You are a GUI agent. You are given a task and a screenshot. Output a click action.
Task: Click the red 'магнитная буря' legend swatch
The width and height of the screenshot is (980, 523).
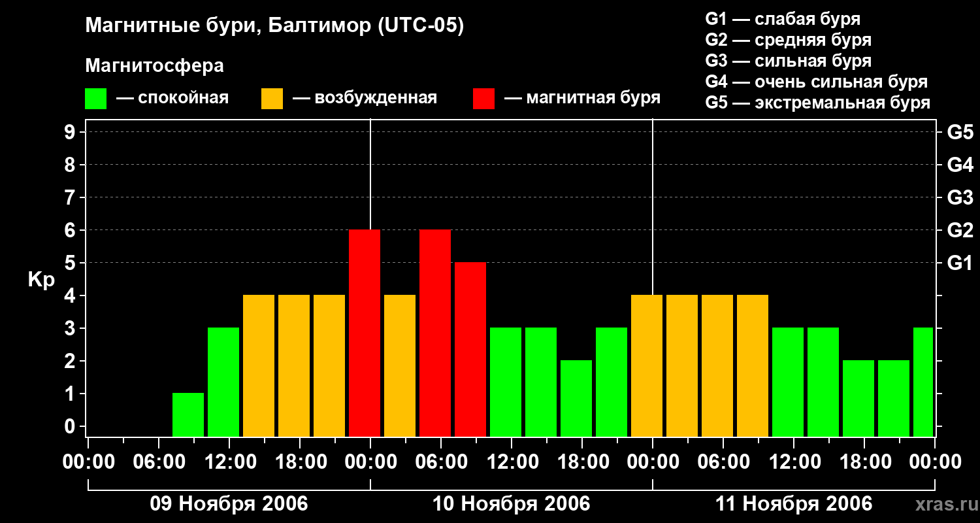pyautogui.click(x=483, y=99)
